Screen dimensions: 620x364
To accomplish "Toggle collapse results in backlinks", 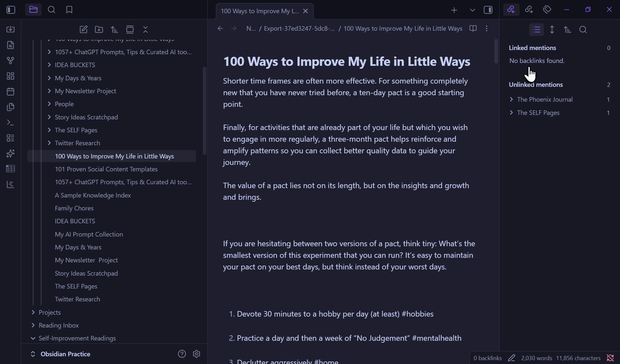I will pyautogui.click(x=536, y=30).
